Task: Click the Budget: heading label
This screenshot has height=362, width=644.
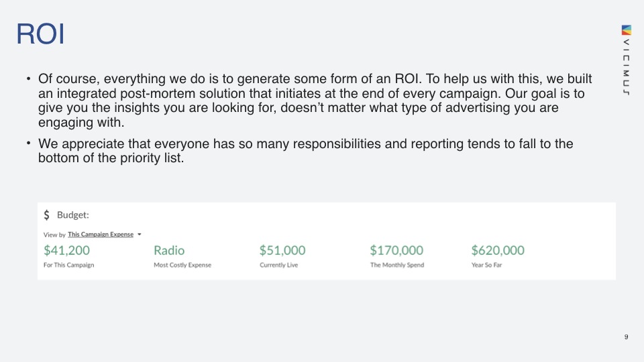Action: 72,215
